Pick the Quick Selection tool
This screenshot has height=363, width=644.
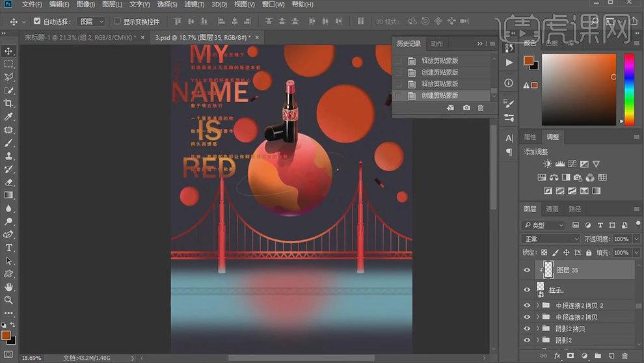[x=8, y=90]
